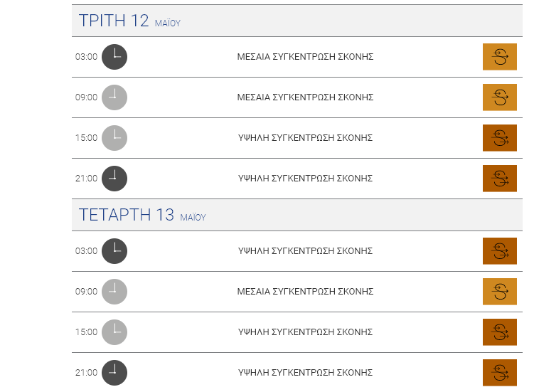Click Wednesday 09:00 medium dust icon
Viewport: 534px width, 392px height.
click(500, 292)
